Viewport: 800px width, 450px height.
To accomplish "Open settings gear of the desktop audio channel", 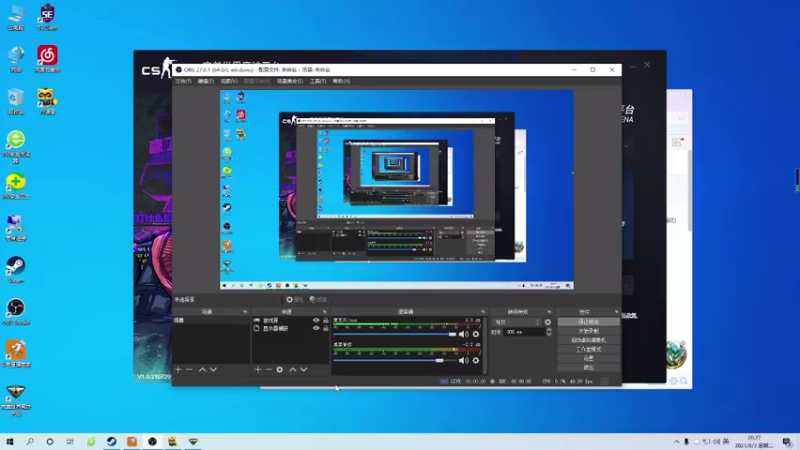I will coord(476,360).
